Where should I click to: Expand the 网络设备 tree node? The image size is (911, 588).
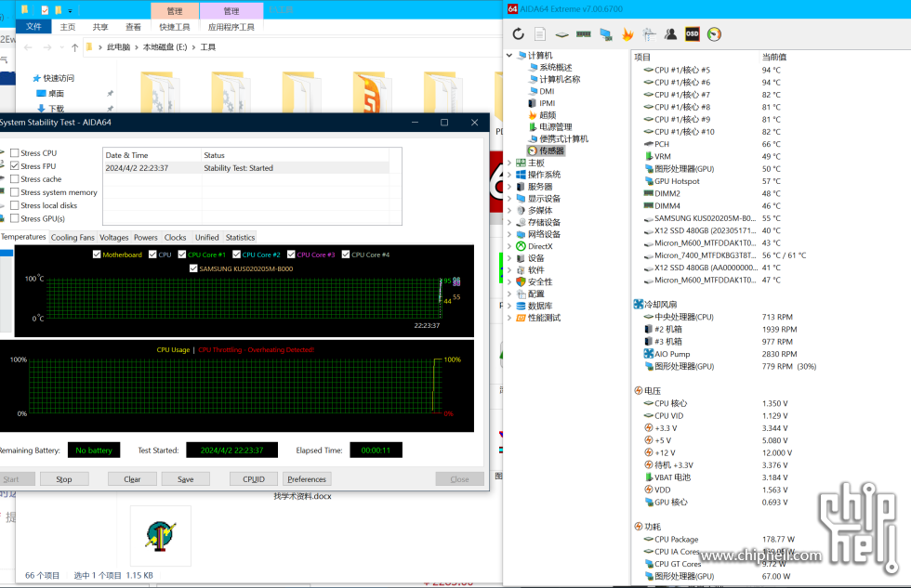point(509,234)
